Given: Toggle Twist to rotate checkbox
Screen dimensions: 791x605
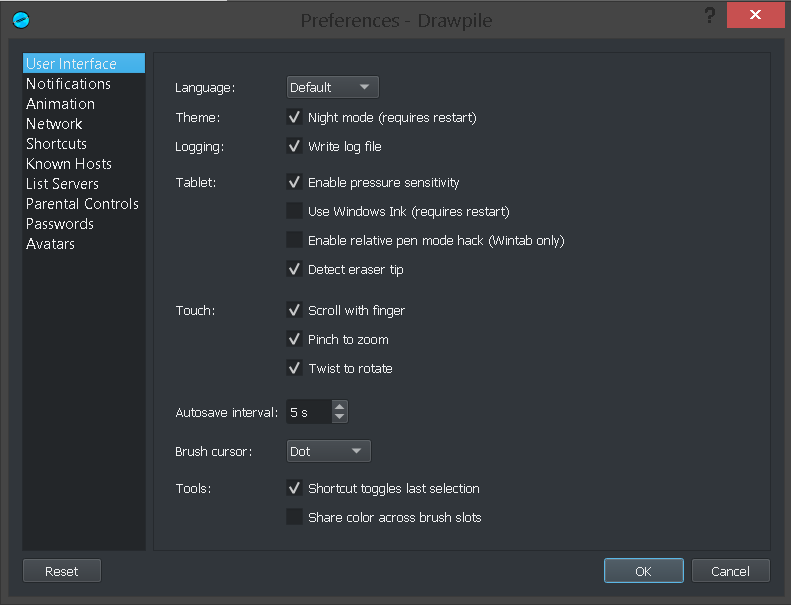Looking at the screenshot, I should (x=295, y=368).
